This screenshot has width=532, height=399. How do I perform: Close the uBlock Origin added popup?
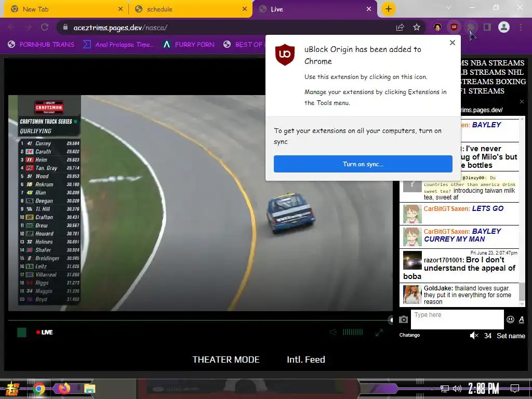(x=453, y=43)
